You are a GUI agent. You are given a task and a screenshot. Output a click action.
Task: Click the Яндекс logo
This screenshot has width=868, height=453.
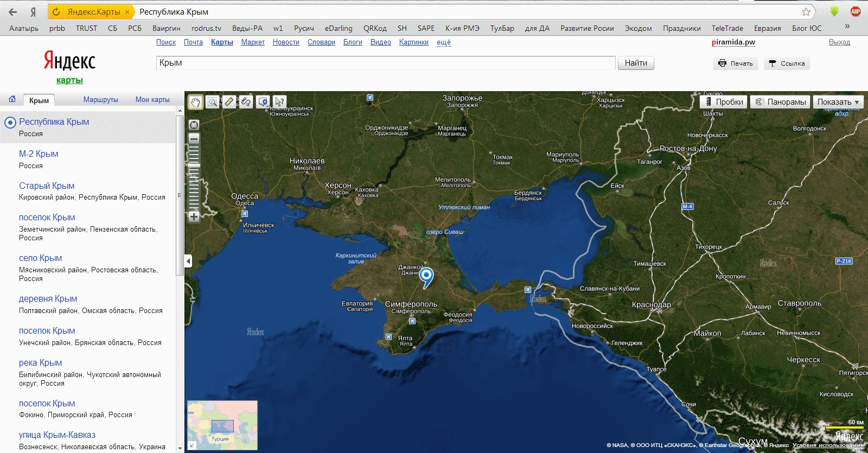[x=69, y=61]
